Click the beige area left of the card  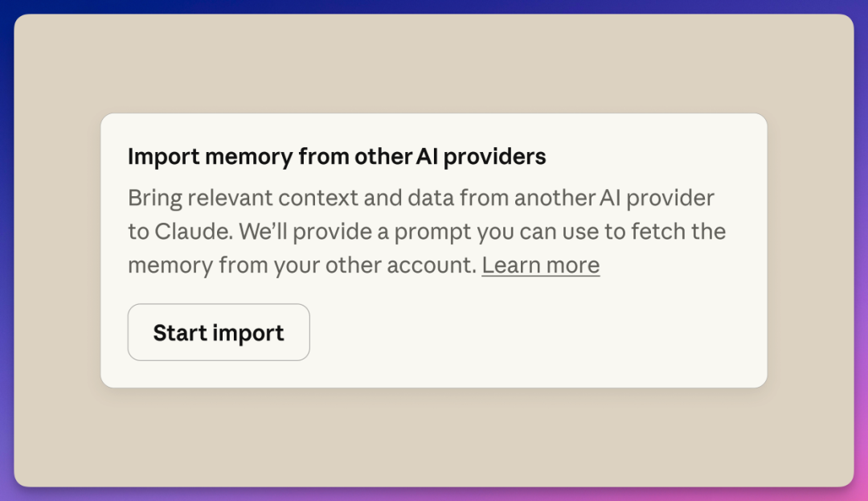click(56, 249)
